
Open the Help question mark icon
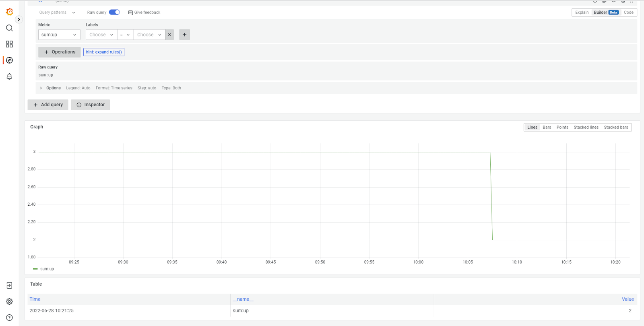coord(9,318)
